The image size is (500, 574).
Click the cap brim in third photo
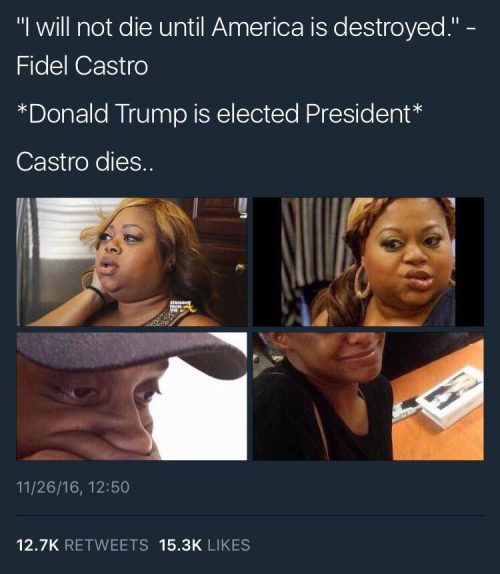point(132,351)
